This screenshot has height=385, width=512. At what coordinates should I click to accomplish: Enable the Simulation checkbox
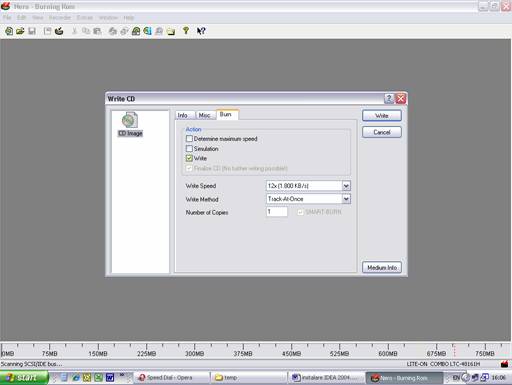(x=189, y=149)
